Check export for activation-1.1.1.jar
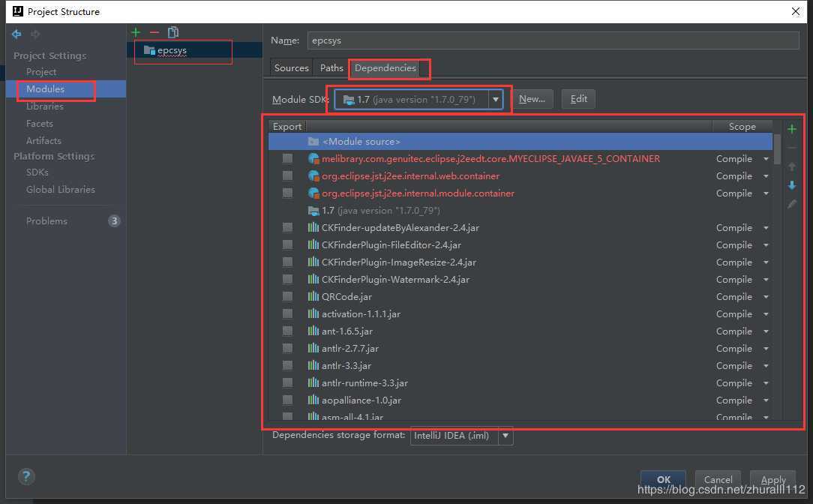813x504 pixels. pyautogui.click(x=287, y=313)
